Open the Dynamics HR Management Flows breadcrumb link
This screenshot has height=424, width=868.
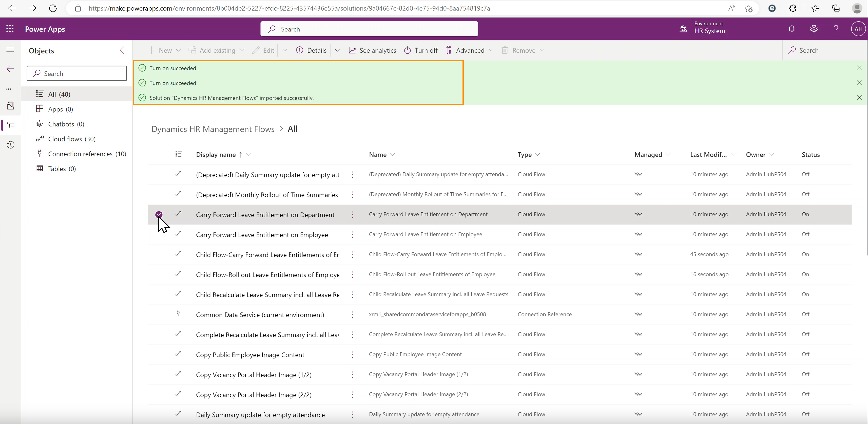(213, 129)
